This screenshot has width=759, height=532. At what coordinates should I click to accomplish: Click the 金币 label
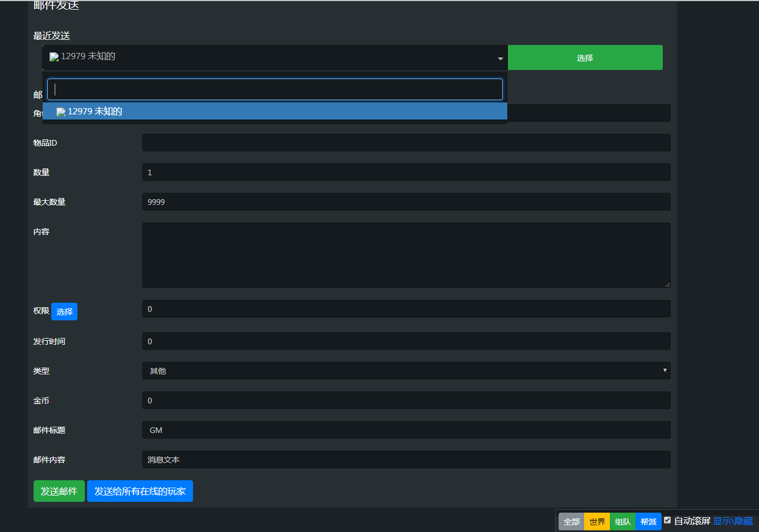[x=42, y=401]
